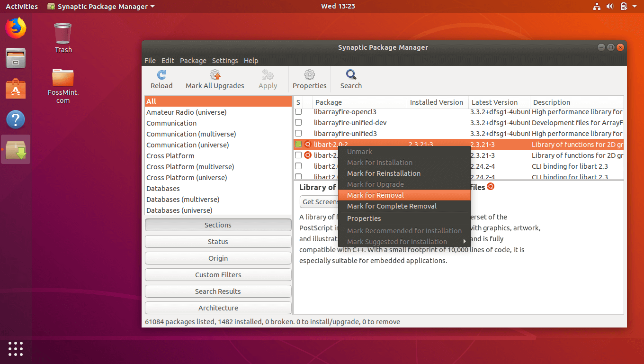Select Communication (universe) section
644x364 pixels.
pyautogui.click(x=218, y=145)
